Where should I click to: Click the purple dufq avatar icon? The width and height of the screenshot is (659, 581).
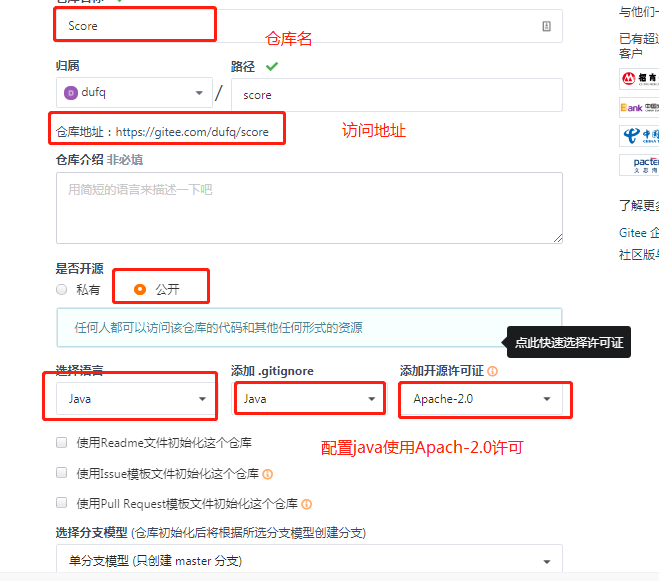coord(71,92)
